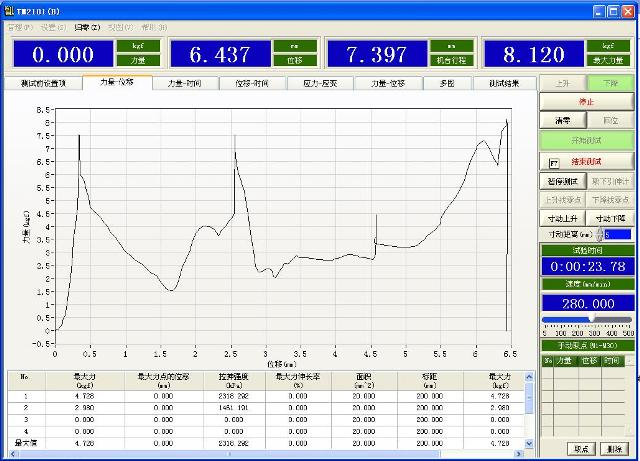The height and width of the screenshot is (461, 640).
Task: Click the 取点 button under the points table
Action: tap(579, 449)
